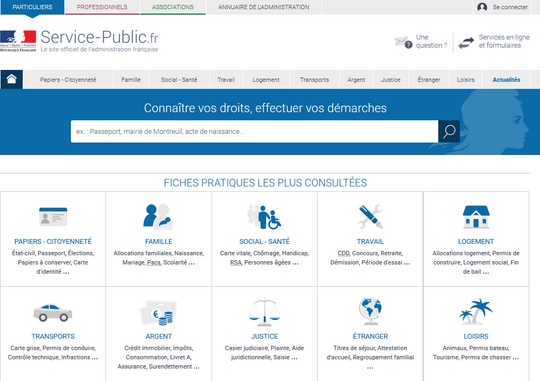Click the wheelchair Social-Santé icon
The image size is (540, 381).
264,217
